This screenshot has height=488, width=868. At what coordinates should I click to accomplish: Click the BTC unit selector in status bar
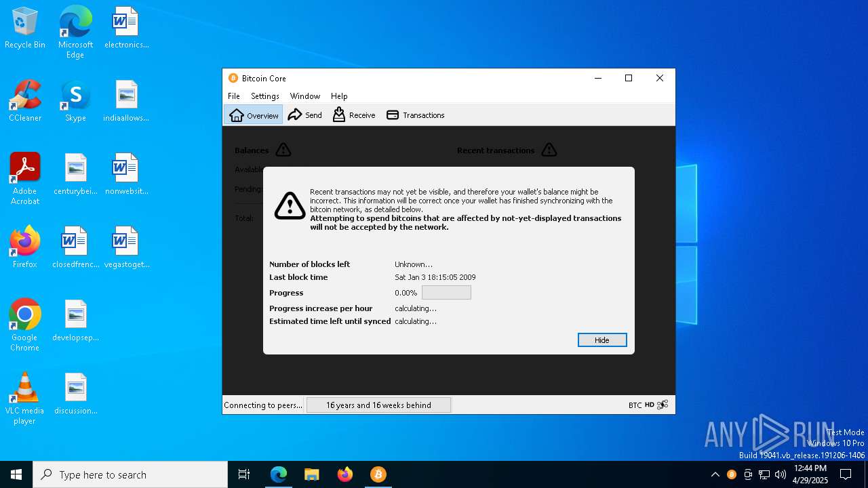(635, 405)
